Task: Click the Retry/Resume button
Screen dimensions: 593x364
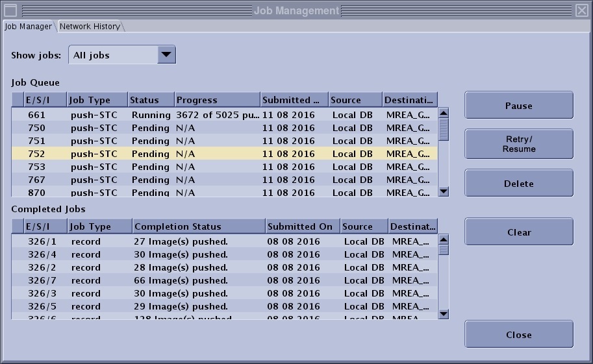Action: click(518, 144)
